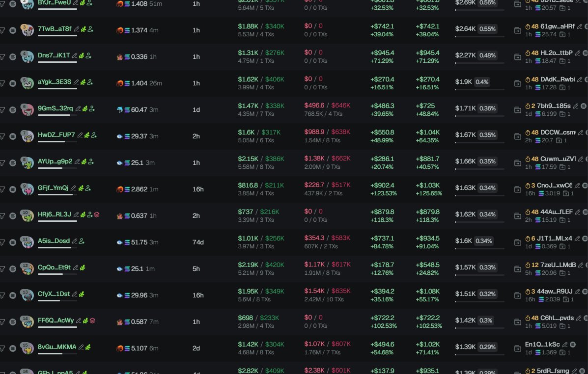
Task: Click the user-star icon next to HwDZ...FUP7
Action: click(x=94, y=135)
